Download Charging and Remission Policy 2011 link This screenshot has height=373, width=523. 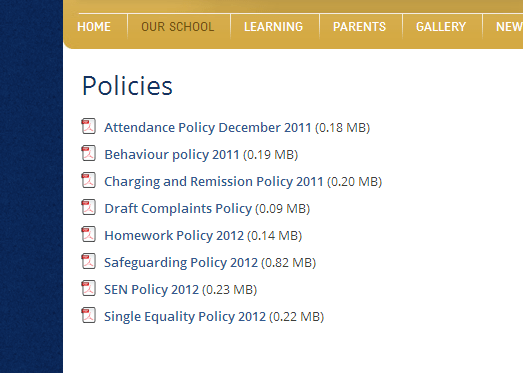pos(214,182)
